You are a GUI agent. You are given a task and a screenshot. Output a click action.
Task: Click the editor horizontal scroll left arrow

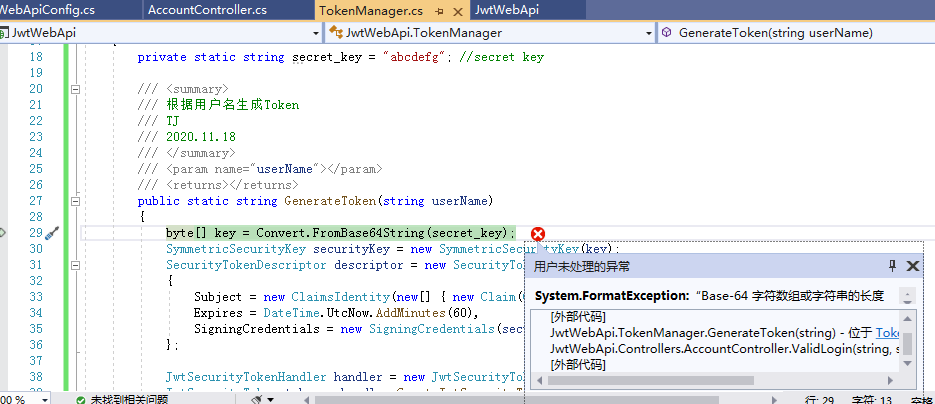coord(308,399)
